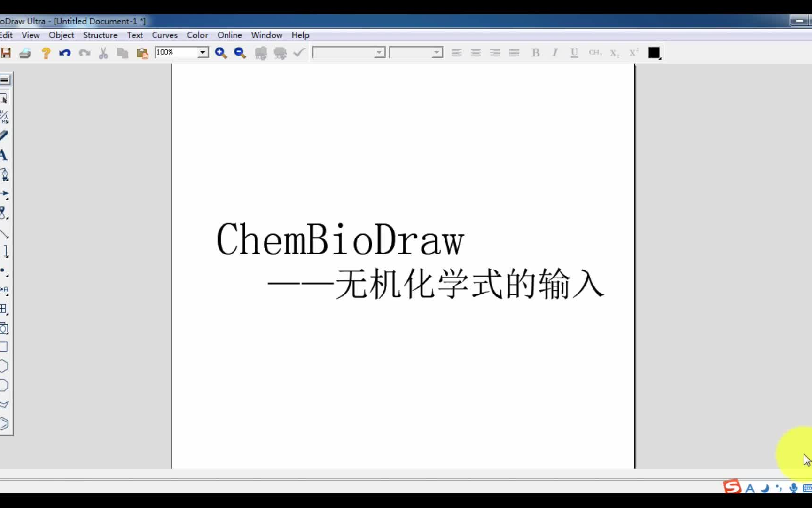Zoom out of the document

240,53
